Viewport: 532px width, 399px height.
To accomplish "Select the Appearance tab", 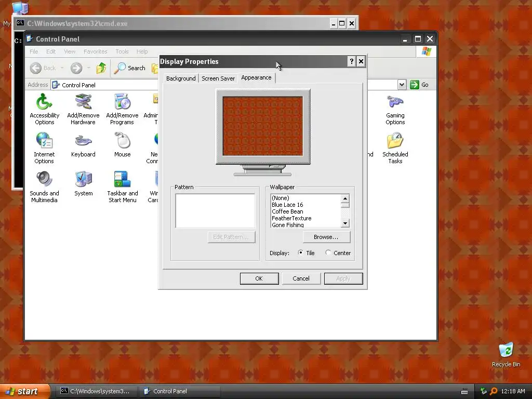I will click(x=256, y=78).
